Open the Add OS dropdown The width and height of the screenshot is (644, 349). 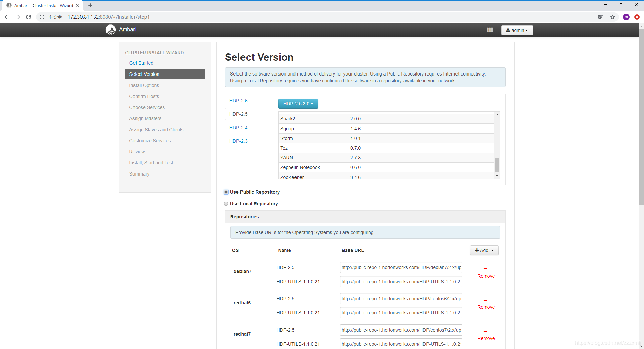pyautogui.click(x=484, y=250)
